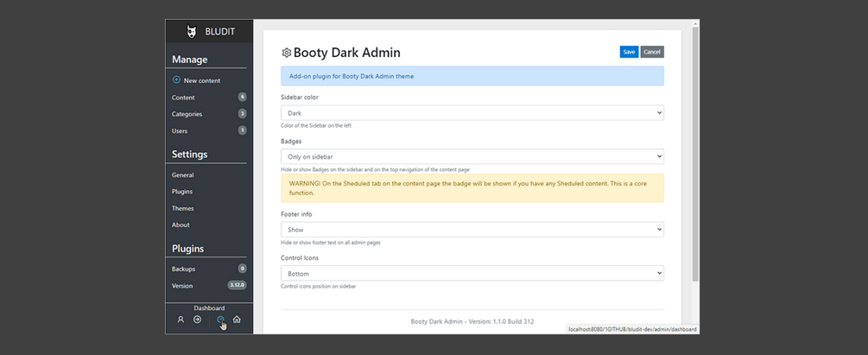Open New content in the sidebar

(x=201, y=80)
